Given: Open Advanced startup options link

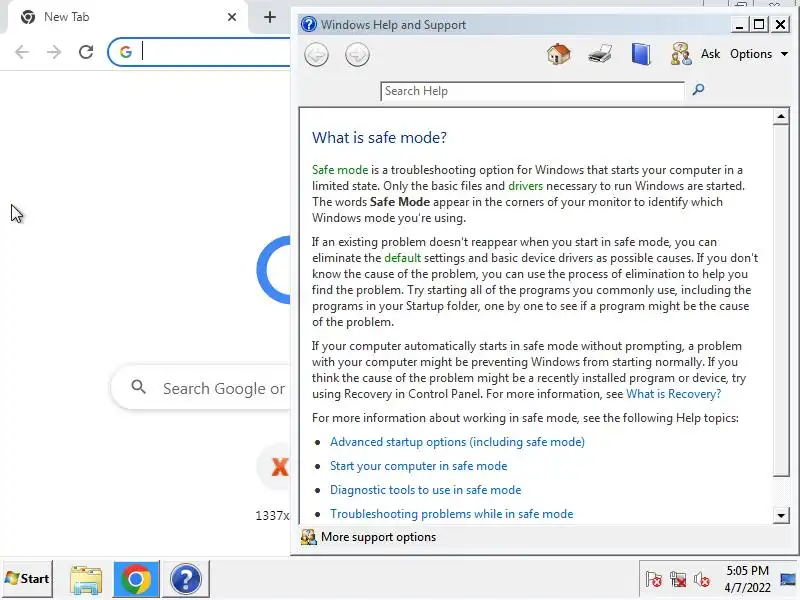Looking at the screenshot, I should 457,442.
